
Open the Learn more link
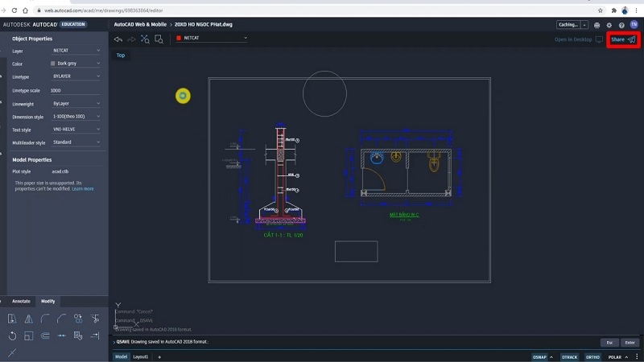[x=83, y=189]
